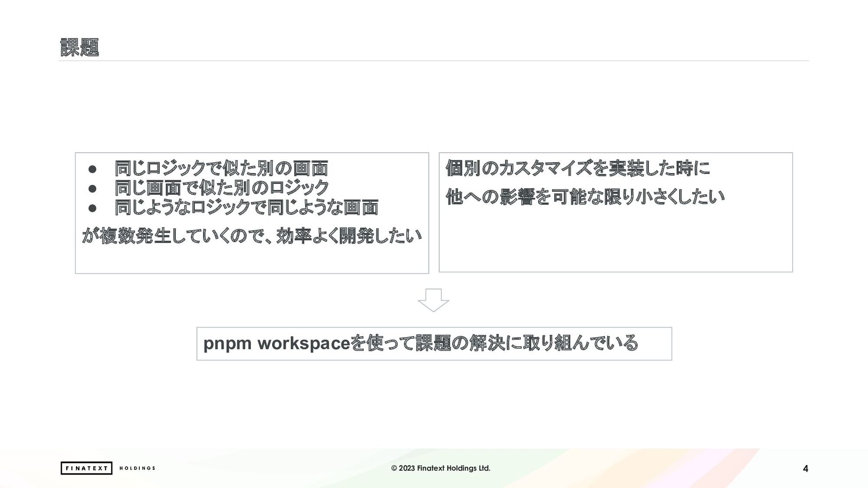Image resolution: width=868 pixels, height=488 pixels.
Task: Click the text 他への影響を可能な限り小さくしたい
Action: point(585,197)
